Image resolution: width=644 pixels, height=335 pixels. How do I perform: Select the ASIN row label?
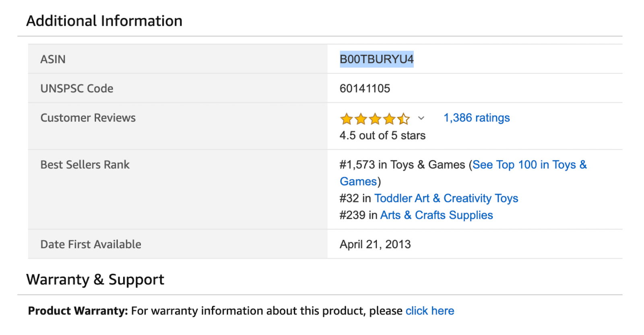[x=53, y=59]
